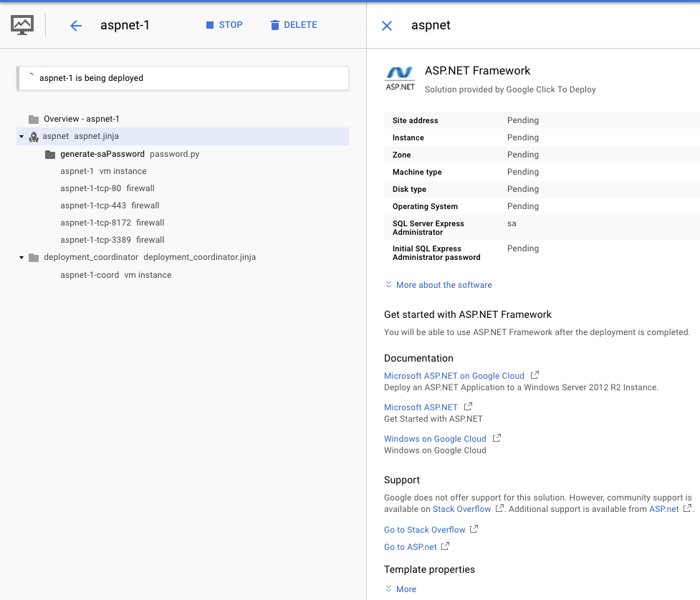The width and height of the screenshot is (700, 600).
Task: Collapse the aspnet aspnet.jinja tree node
Action: (x=21, y=137)
